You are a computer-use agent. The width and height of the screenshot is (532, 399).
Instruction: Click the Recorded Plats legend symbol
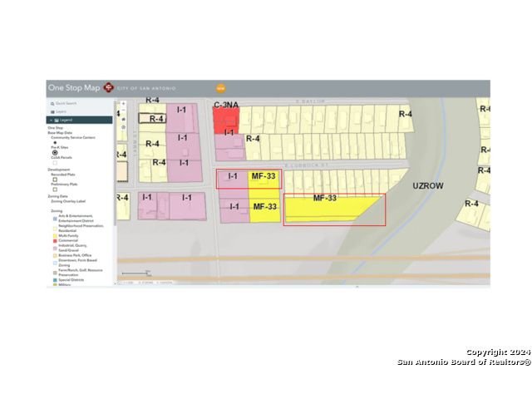click(x=55, y=180)
